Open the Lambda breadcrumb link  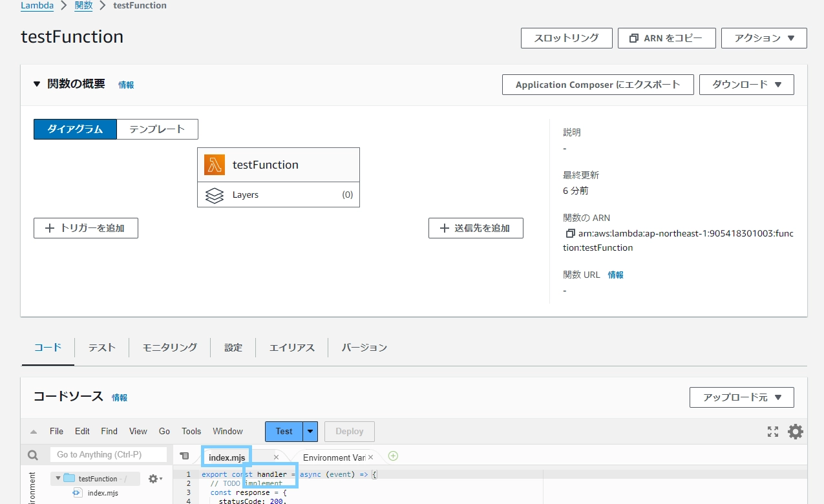(x=37, y=5)
